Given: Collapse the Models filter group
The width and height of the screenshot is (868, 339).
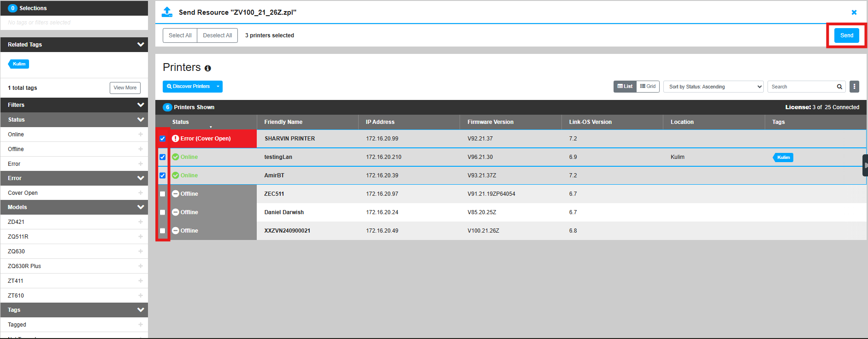Looking at the screenshot, I should 141,207.
